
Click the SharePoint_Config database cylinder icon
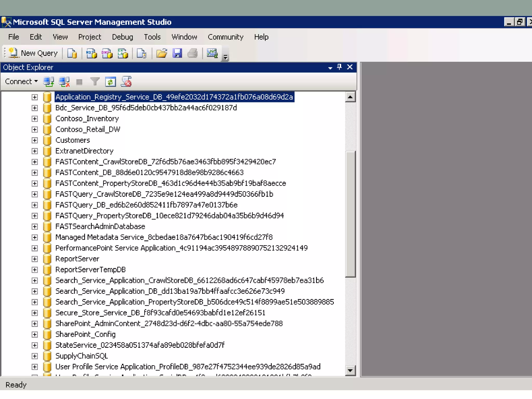tap(47, 335)
